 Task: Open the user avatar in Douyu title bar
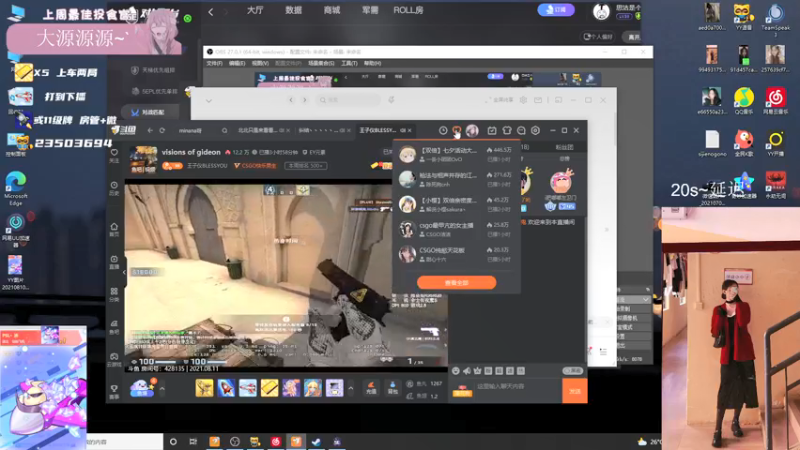tap(472, 131)
